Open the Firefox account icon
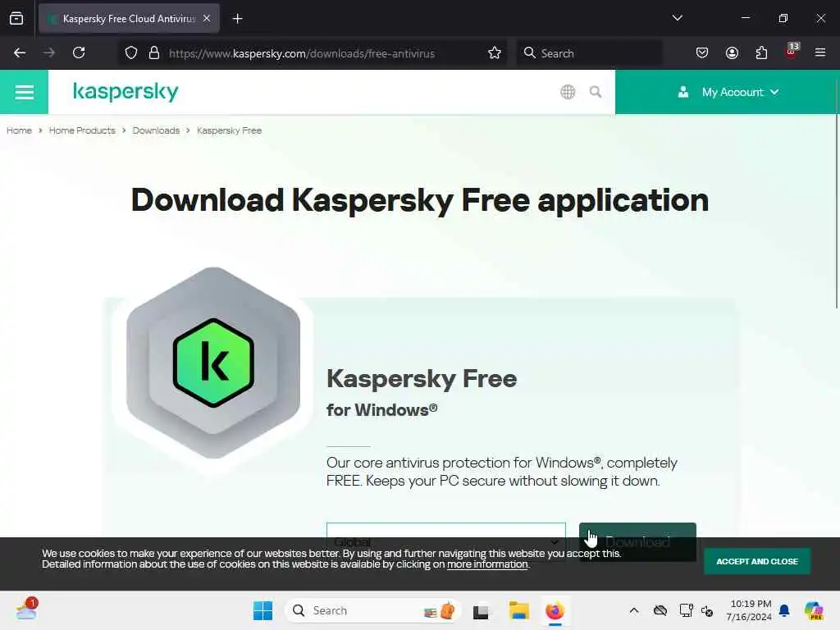 pyautogui.click(x=732, y=52)
